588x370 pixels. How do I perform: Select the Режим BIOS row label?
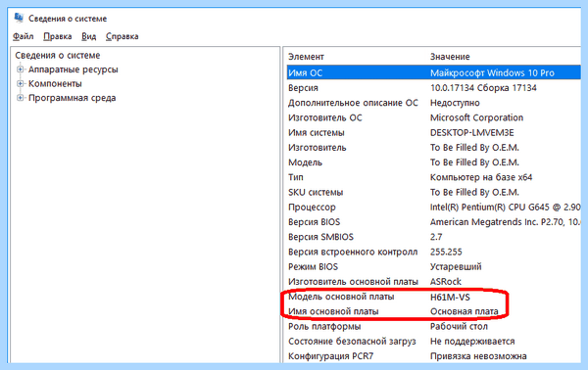click(313, 266)
